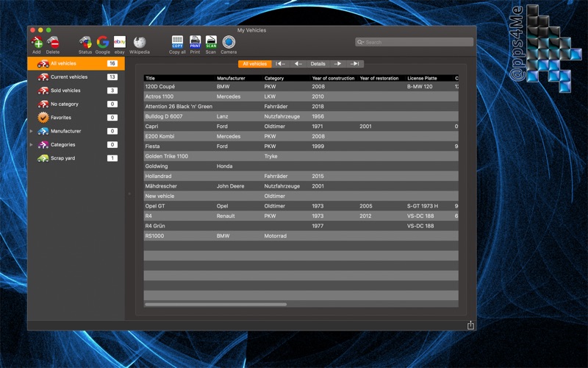The width and height of the screenshot is (588, 368).
Task: Select the Goldwing row
Action: point(301,166)
